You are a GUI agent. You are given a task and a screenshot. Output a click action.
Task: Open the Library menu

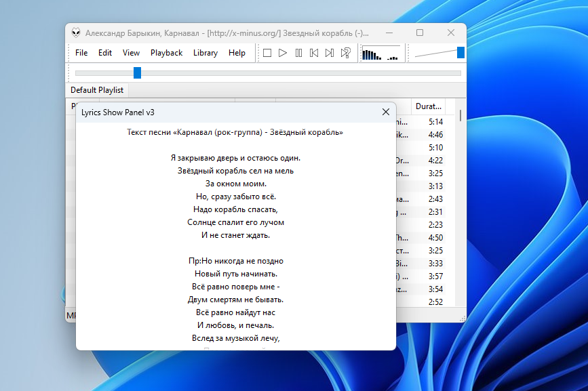[205, 53]
